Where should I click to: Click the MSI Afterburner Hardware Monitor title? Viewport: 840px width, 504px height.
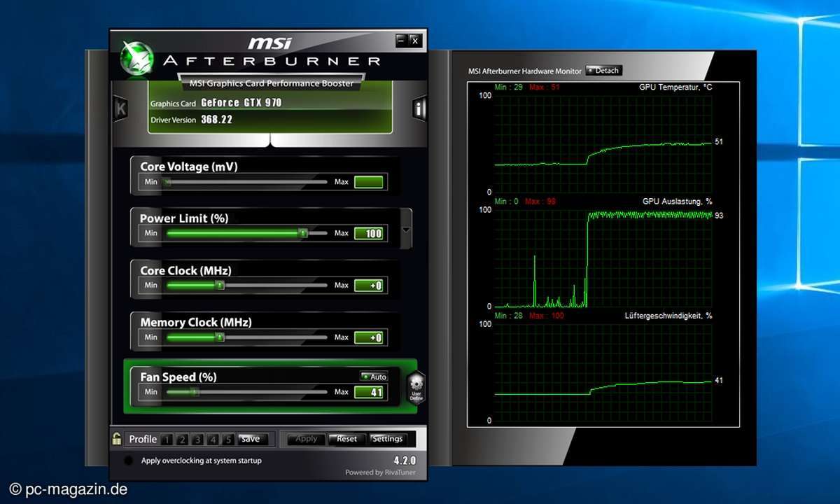pyautogui.click(x=525, y=71)
